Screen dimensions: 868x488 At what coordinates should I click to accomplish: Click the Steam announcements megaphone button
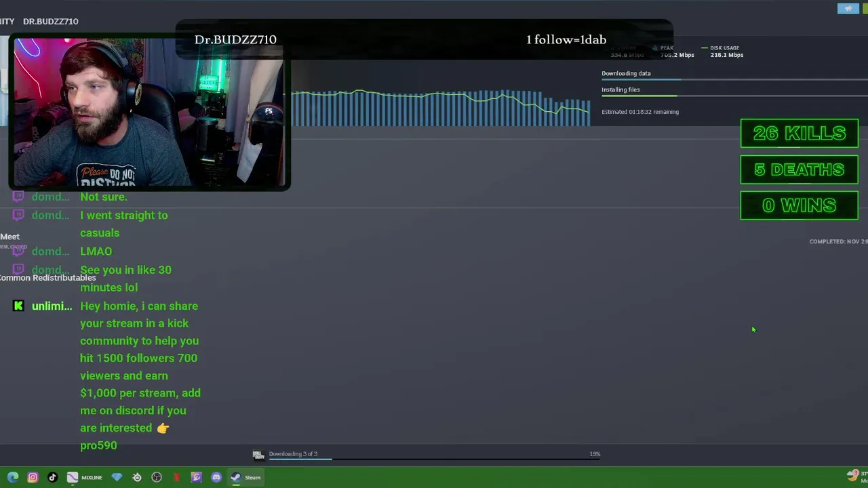pos(848,8)
